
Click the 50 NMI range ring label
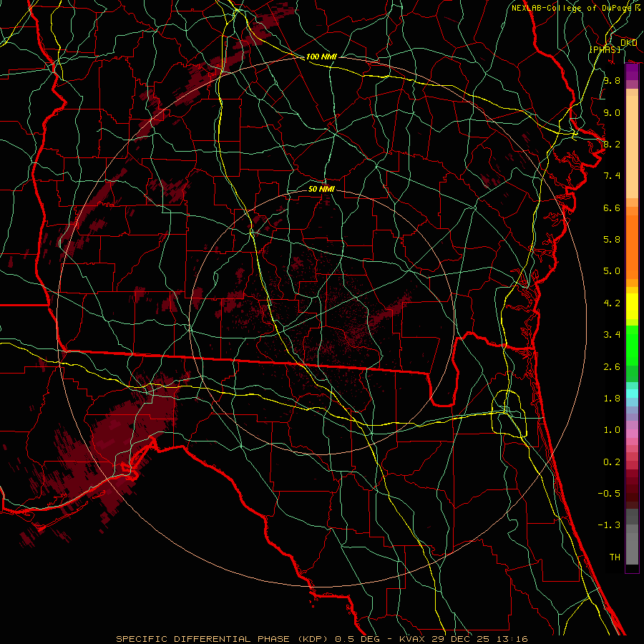pyautogui.click(x=321, y=189)
